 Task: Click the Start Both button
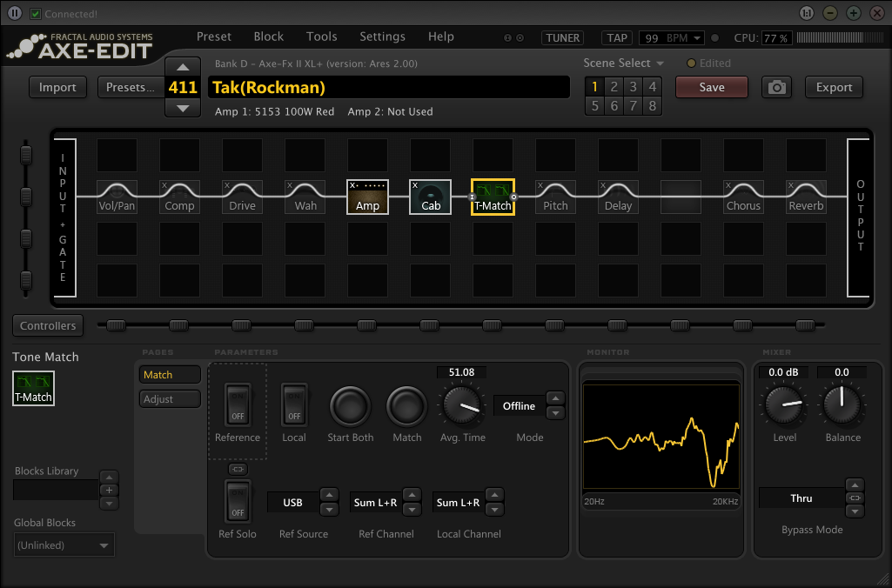[x=350, y=406]
